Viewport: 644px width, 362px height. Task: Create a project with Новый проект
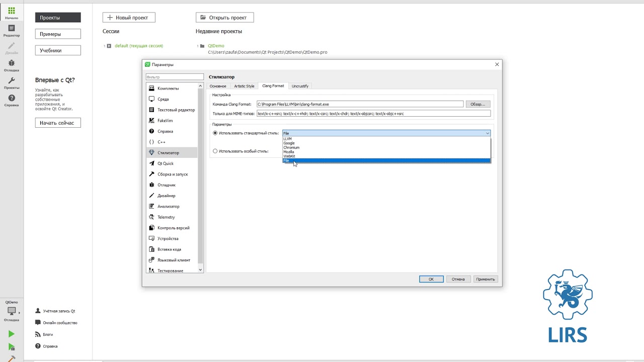[129, 18]
